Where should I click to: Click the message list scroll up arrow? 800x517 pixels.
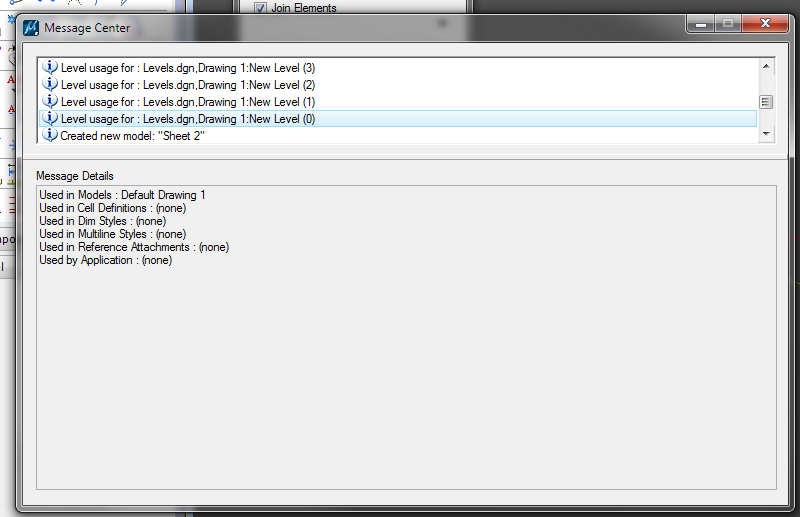point(766,66)
